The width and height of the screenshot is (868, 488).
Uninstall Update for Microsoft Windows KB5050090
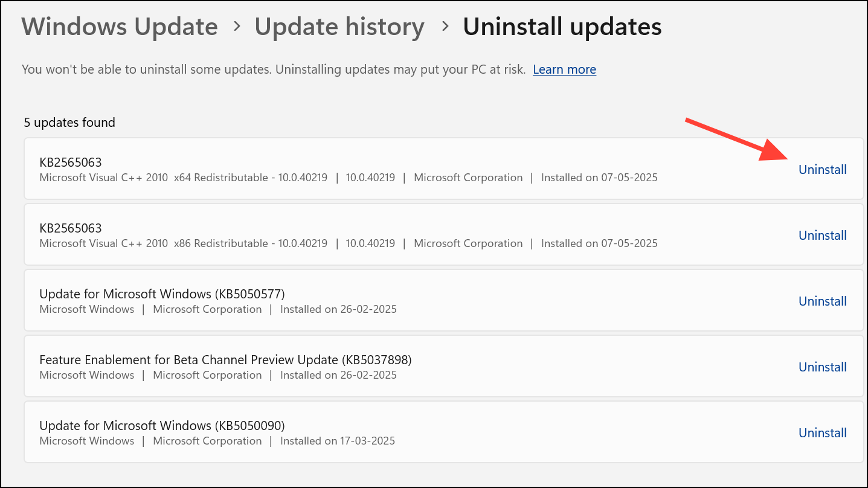[x=823, y=433]
